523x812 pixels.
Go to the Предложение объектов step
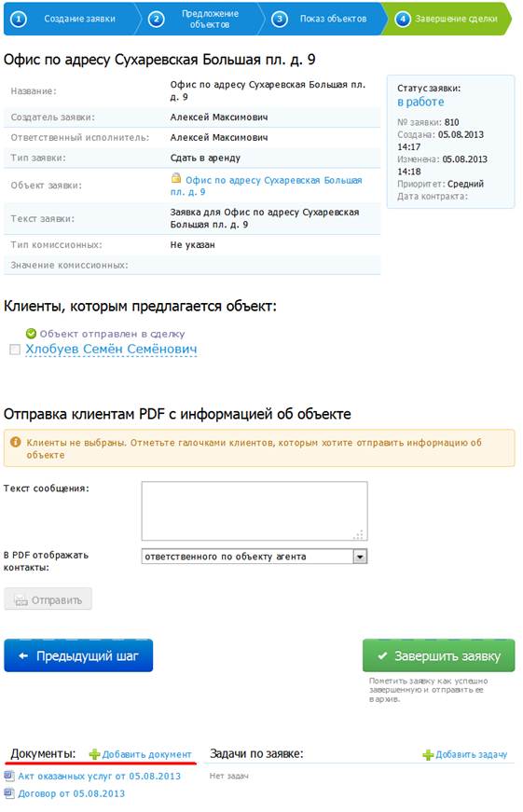210,20
